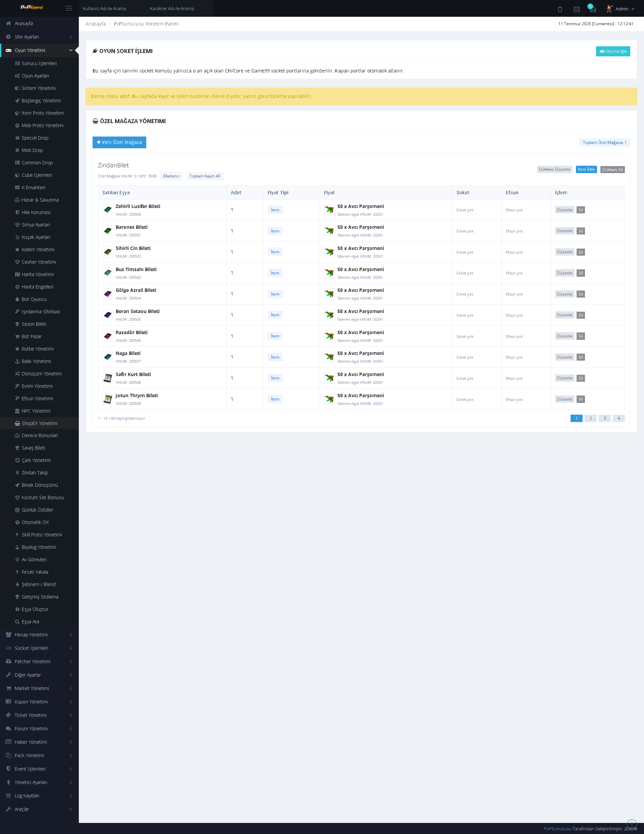Open the trash icon in top bar
The height and width of the screenshot is (834, 644).
pyautogui.click(x=559, y=9)
